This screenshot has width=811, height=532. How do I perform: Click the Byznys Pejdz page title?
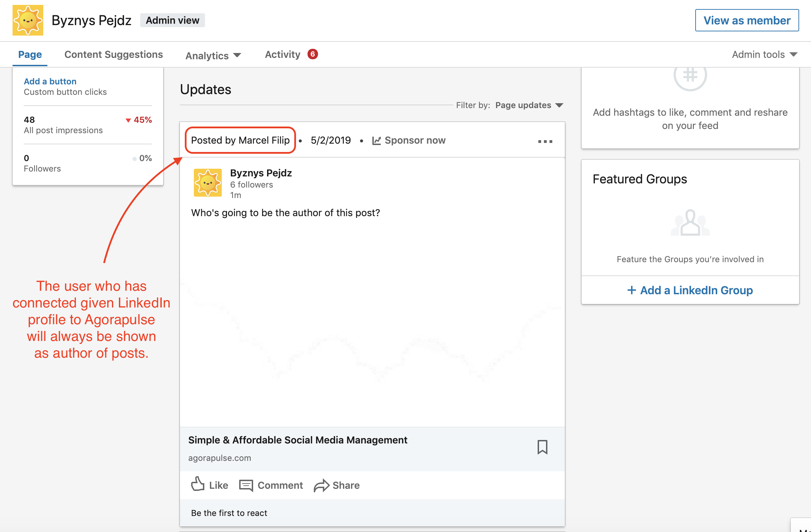tap(91, 20)
